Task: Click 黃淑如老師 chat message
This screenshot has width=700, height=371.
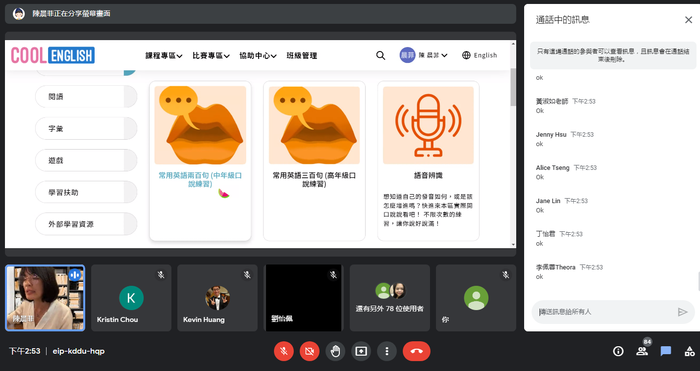Action: [566, 106]
